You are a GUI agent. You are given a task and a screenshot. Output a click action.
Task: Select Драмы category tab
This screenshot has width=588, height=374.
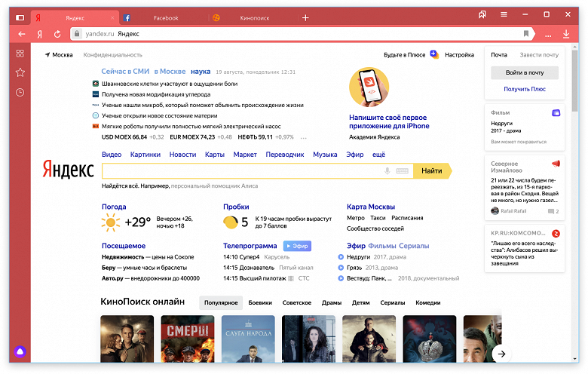pos(332,302)
